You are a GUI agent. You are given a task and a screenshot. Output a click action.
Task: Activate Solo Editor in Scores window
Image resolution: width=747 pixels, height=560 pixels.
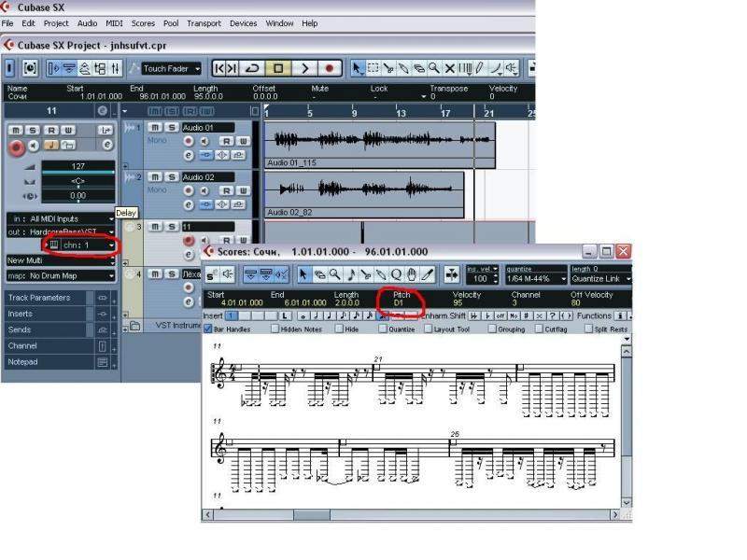pyautogui.click(x=213, y=274)
